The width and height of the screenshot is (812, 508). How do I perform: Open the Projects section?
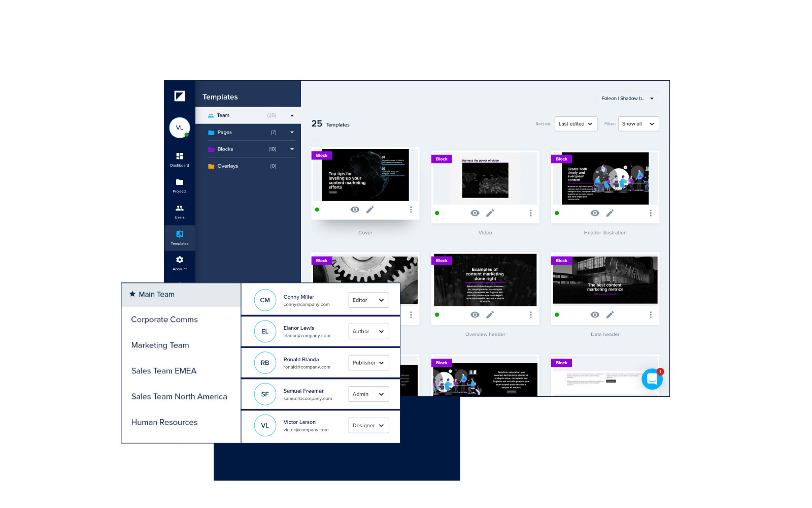180,186
